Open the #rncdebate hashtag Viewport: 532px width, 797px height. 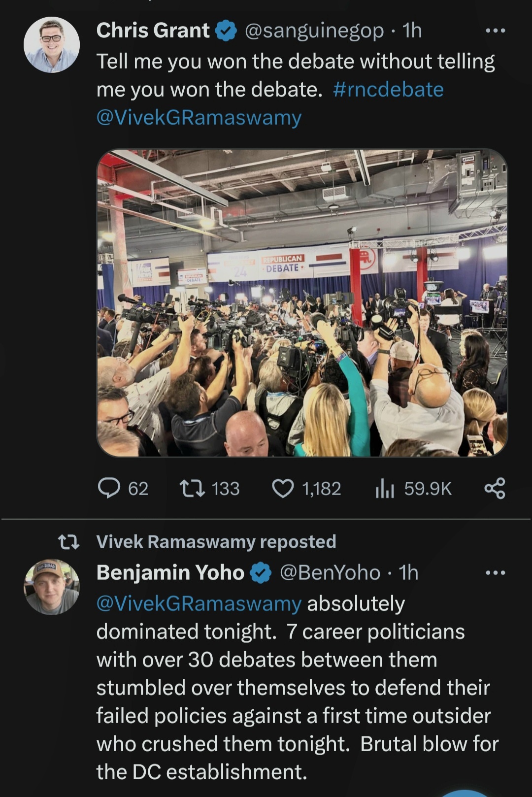click(x=388, y=90)
